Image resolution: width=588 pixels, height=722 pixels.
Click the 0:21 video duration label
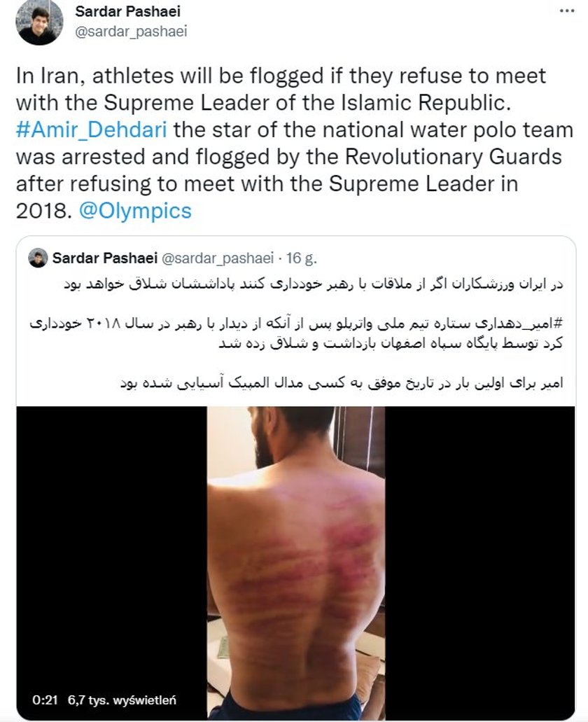coord(45,700)
